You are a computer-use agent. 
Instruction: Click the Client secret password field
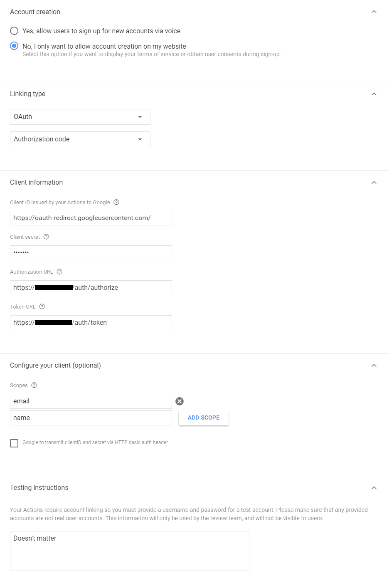coord(91,253)
